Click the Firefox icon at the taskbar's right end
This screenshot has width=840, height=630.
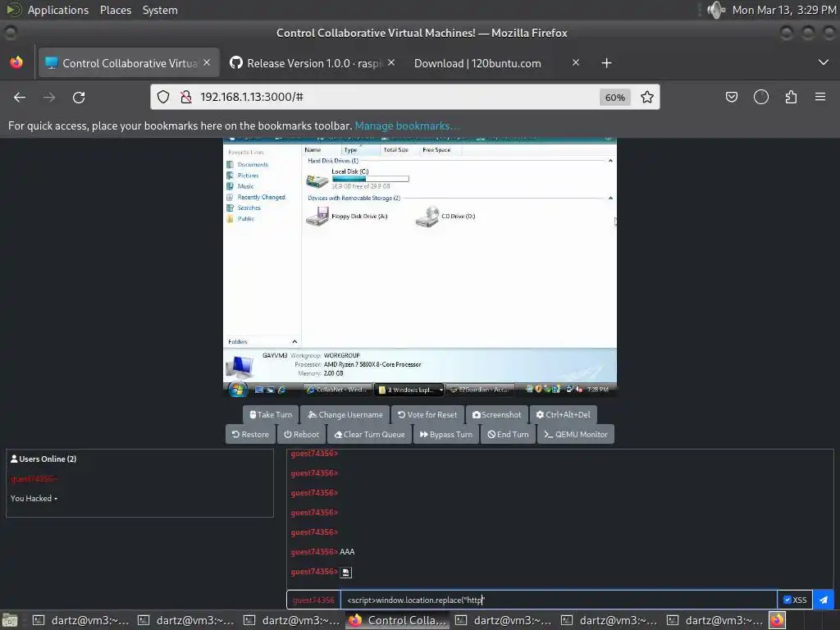(777, 620)
